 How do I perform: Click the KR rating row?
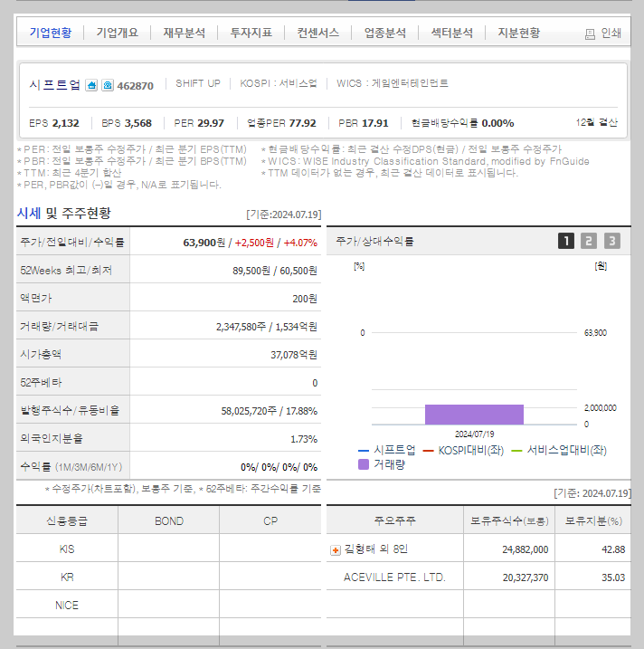click(x=67, y=577)
